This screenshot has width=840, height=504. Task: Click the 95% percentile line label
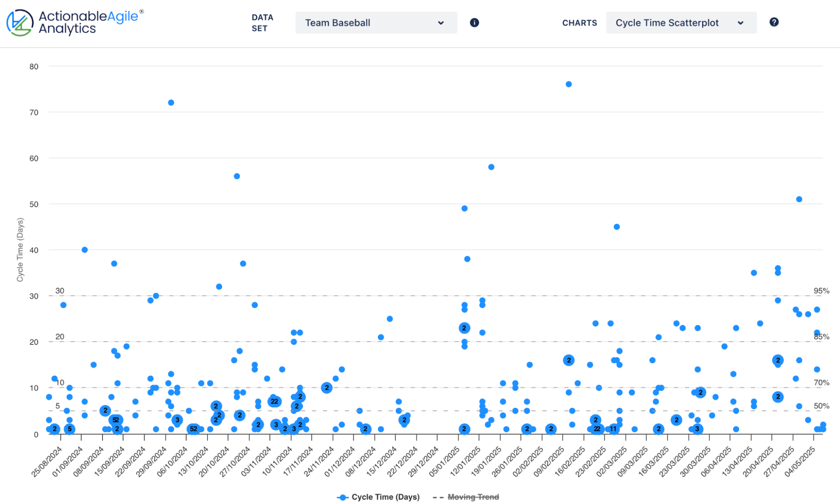click(821, 291)
